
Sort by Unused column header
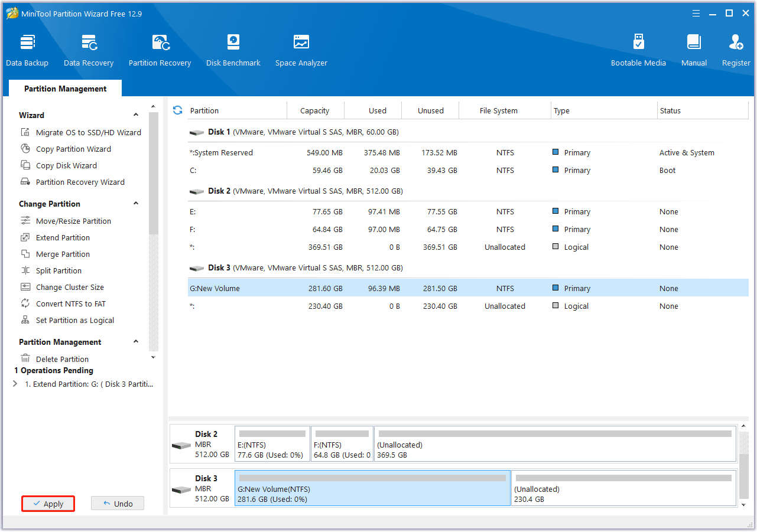tap(430, 110)
